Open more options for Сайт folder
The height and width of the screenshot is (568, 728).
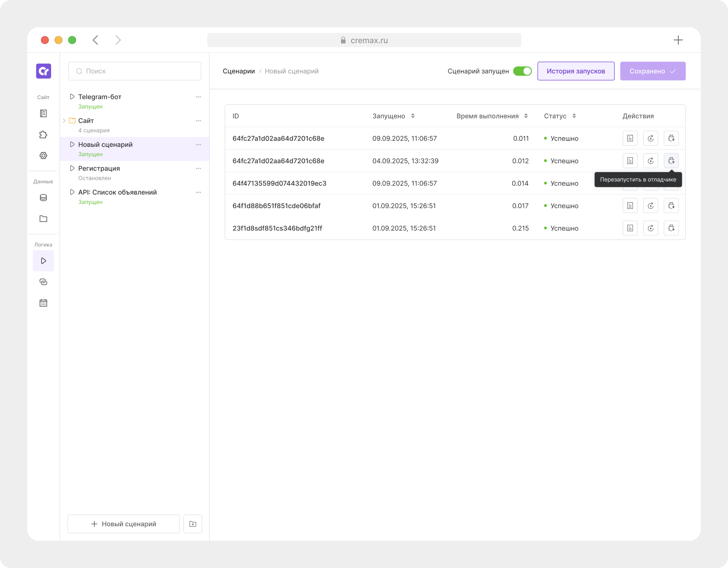198,121
